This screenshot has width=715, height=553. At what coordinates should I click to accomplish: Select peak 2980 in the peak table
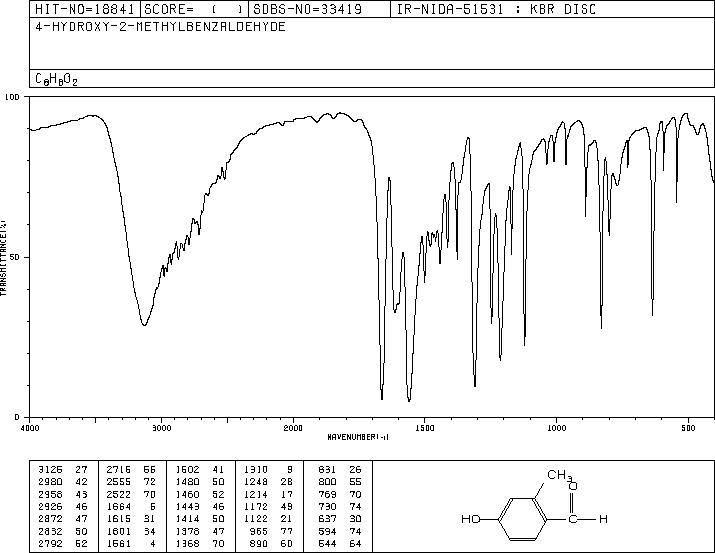coord(51,482)
